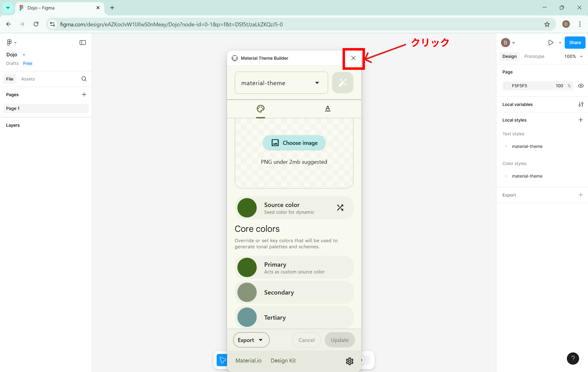Expand the Export dropdown button
Screen dimensions: 588x372
[251, 340]
